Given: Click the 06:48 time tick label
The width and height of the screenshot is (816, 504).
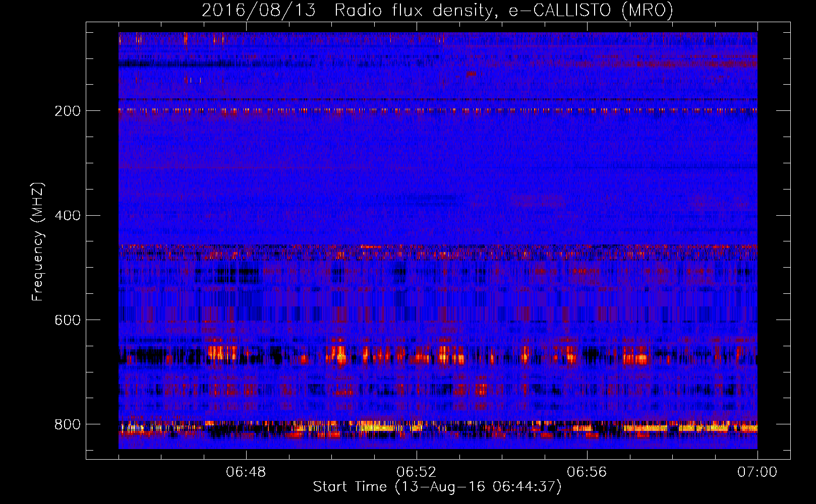Looking at the screenshot, I should tap(246, 472).
